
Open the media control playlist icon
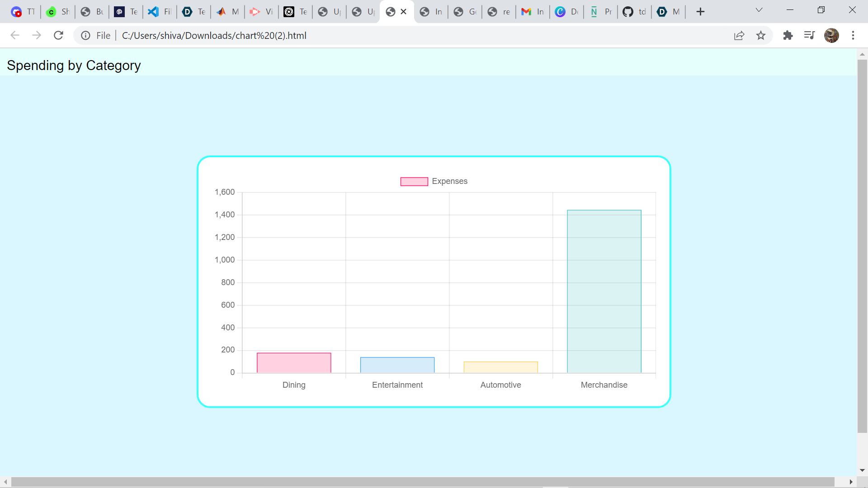[x=809, y=35]
